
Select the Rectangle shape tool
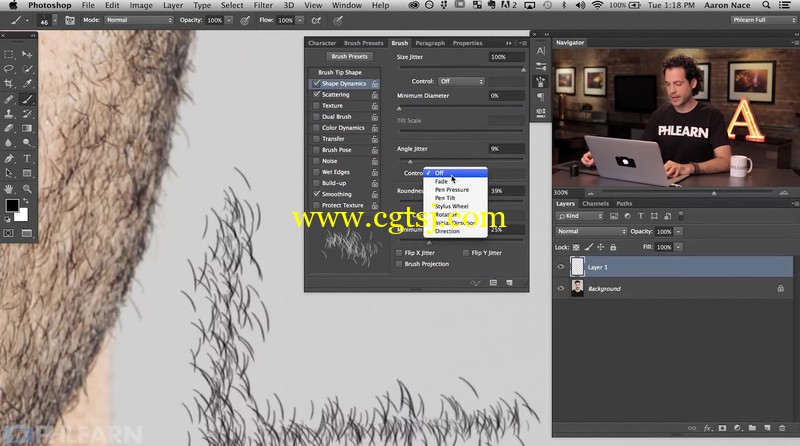(x=27, y=174)
